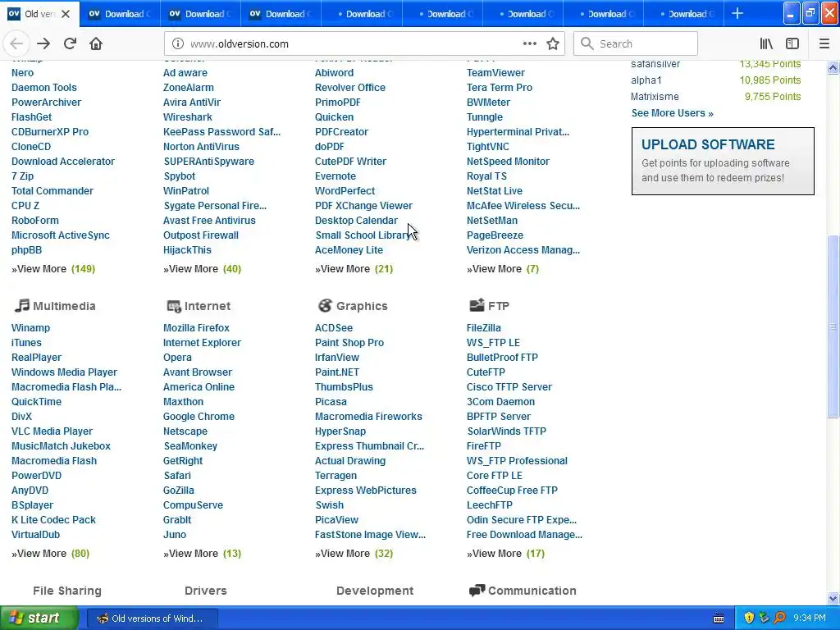Switch to the fourth Download tab
This screenshot has width=840, height=630.
(362, 14)
